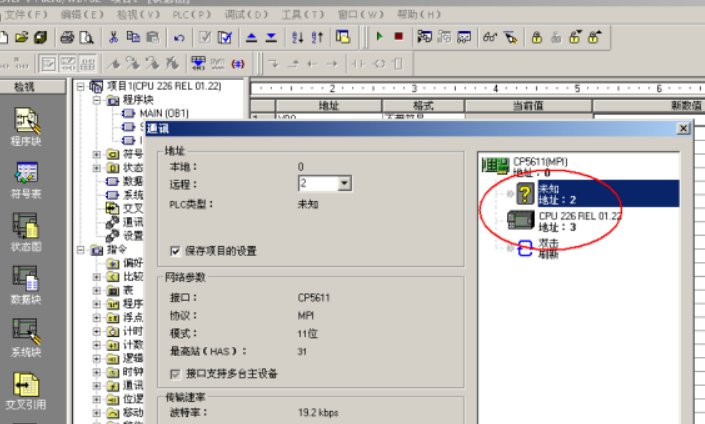
Task: Set PLC to RUN with green arrow
Action: pyautogui.click(x=379, y=36)
